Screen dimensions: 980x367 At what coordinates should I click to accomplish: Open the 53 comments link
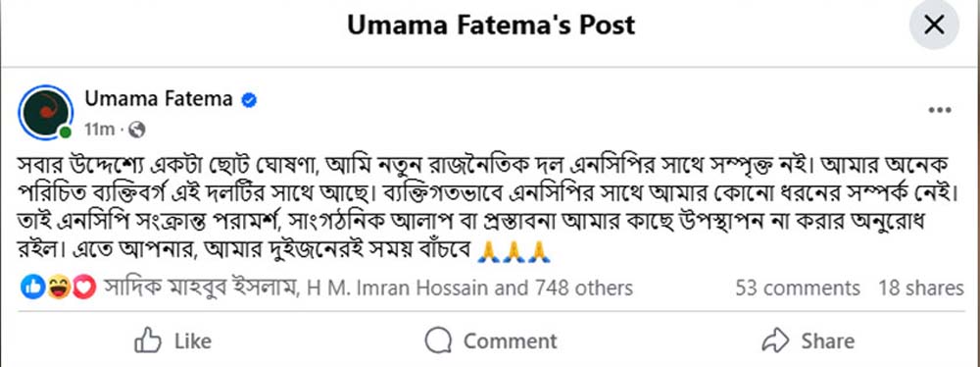798,288
